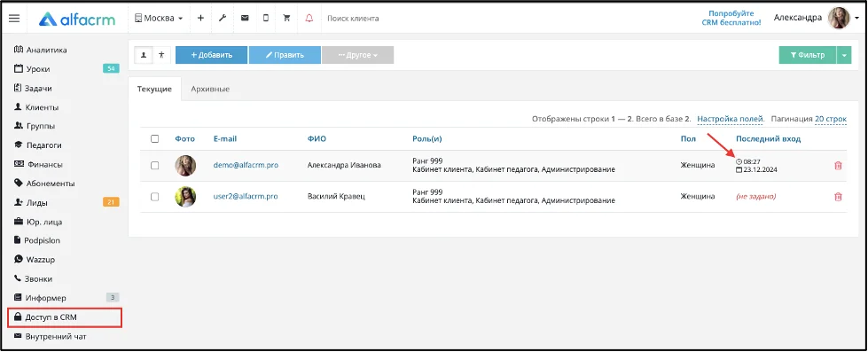Click the alfacrm logo
The height and width of the screenshot is (352, 868).
tap(77, 19)
